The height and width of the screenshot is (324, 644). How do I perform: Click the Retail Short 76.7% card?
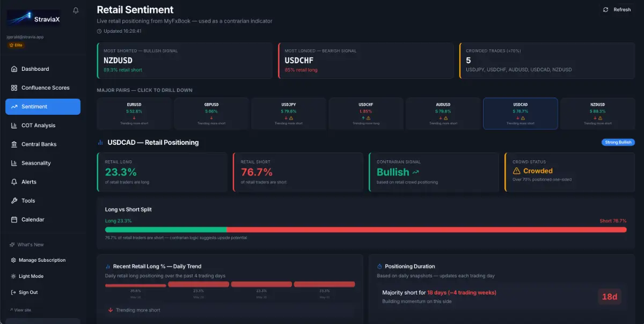coord(298,172)
